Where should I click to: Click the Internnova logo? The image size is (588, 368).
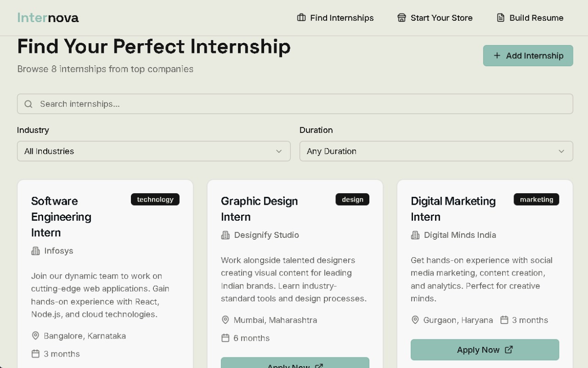pyautogui.click(x=48, y=17)
